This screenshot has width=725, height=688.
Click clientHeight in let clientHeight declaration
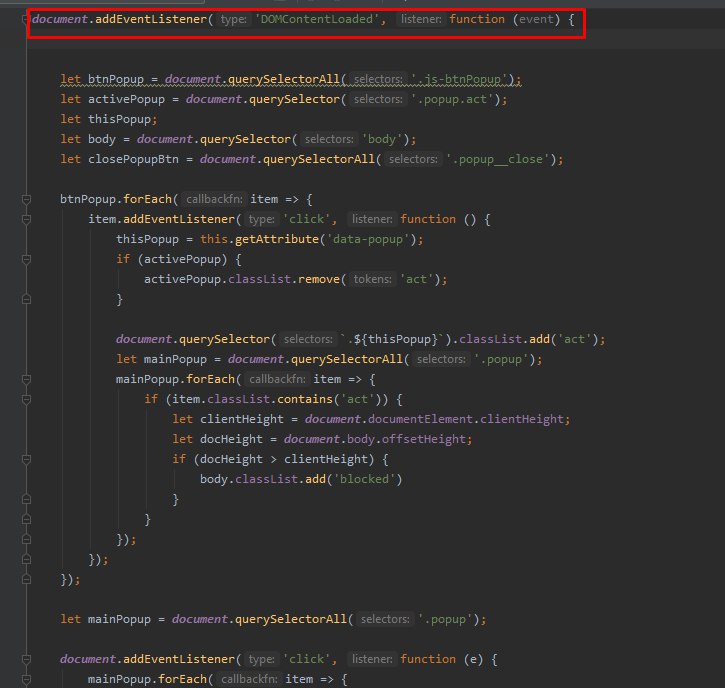242,419
